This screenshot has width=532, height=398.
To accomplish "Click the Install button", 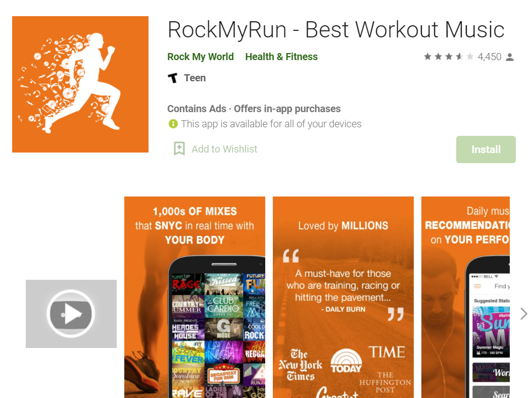I will tap(486, 150).
